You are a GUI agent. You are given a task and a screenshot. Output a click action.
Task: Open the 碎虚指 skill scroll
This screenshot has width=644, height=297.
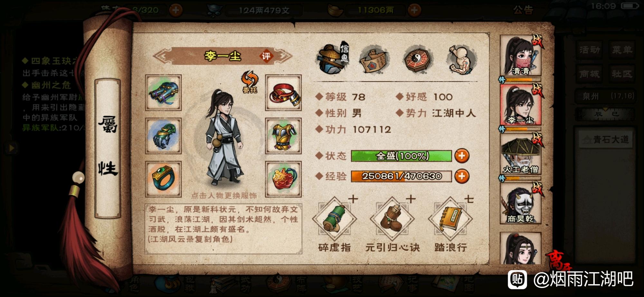coord(335,219)
